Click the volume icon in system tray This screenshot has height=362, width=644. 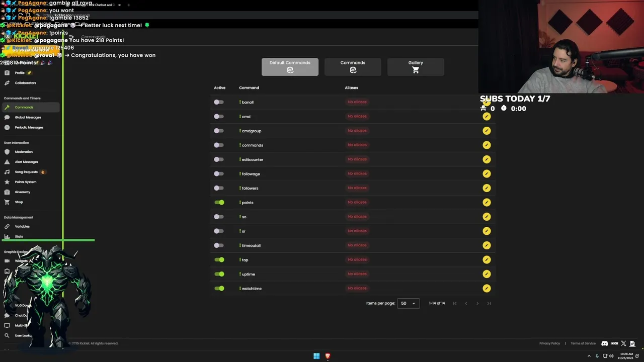tap(611, 356)
